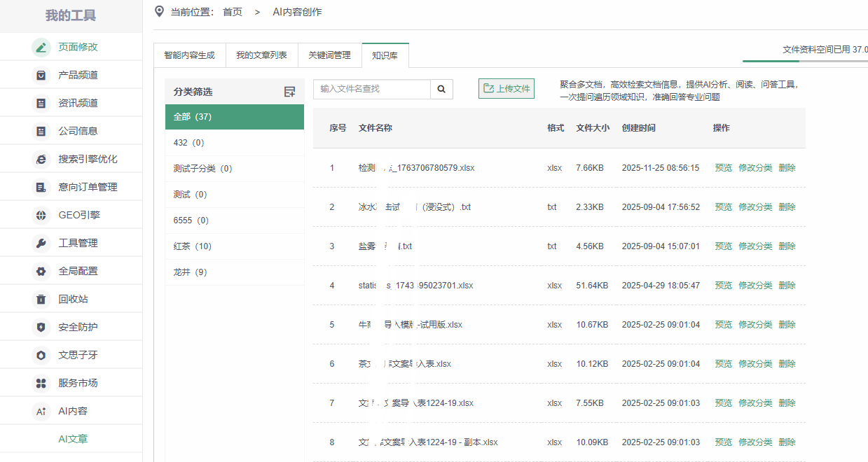Click the 资讯频道 sidebar icon
The image size is (868, 462).
pyautogui.click(x=41, y=103)
